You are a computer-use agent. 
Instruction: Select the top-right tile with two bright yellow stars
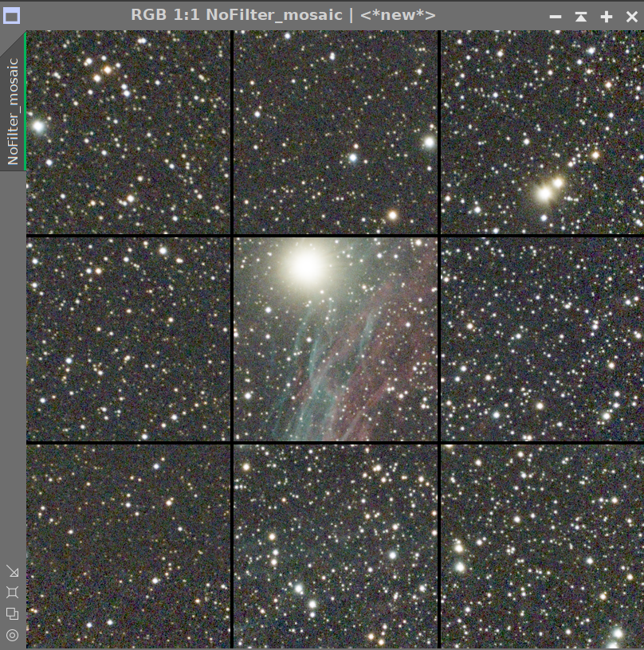point(543,132)
